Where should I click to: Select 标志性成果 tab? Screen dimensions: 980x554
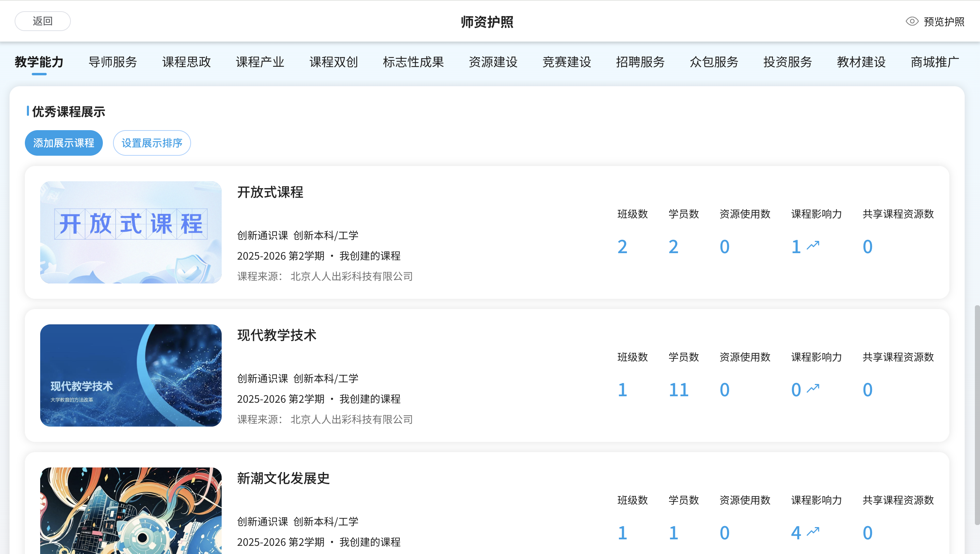(x=413, y=62)
